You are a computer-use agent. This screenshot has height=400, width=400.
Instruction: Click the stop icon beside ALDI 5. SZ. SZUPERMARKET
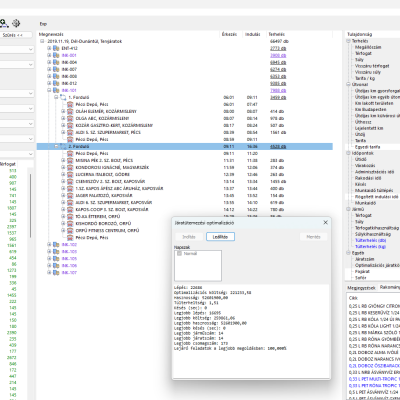pyautogui.click(x=70, y=132)
